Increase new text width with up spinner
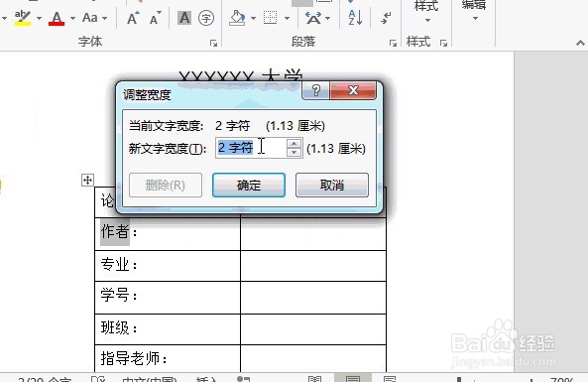 click(294, 143)
